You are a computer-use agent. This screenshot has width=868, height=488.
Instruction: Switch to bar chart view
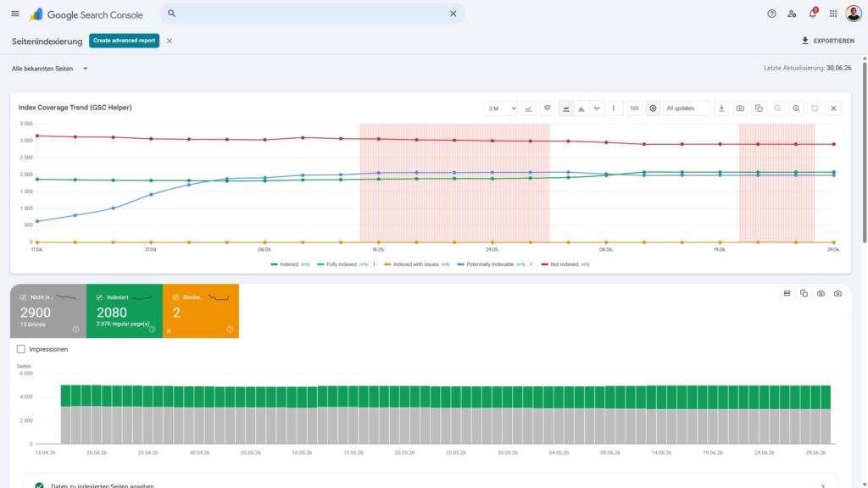tap(581, 108)
